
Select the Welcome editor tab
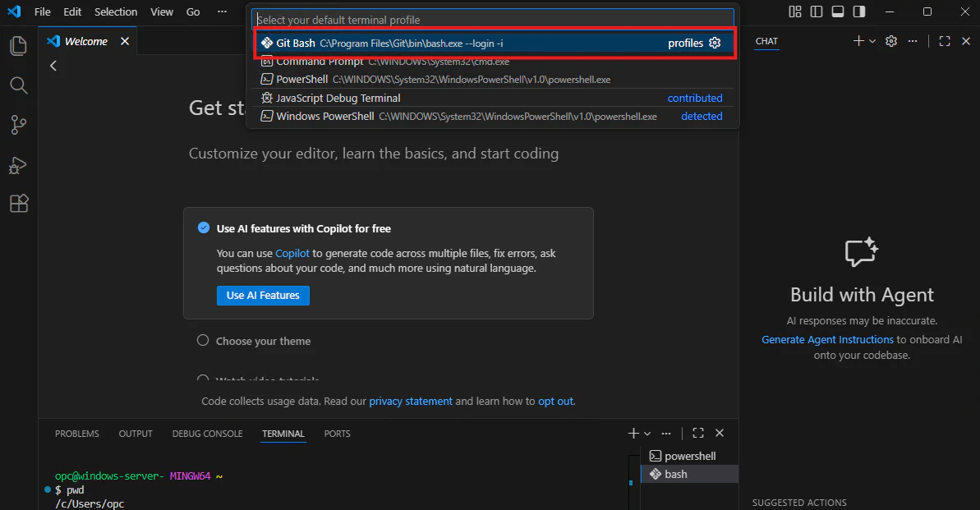[x=86, y=41]
